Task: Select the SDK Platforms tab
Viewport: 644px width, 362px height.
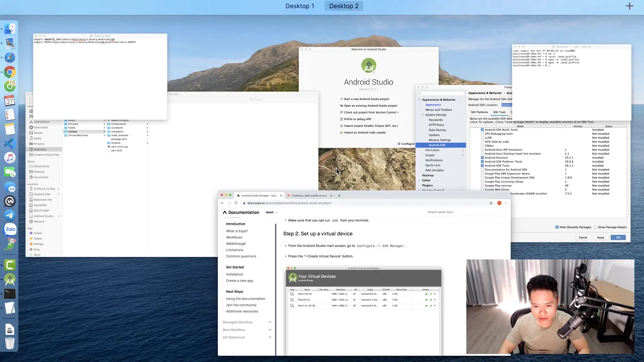Action: click(x=479, y=112)
